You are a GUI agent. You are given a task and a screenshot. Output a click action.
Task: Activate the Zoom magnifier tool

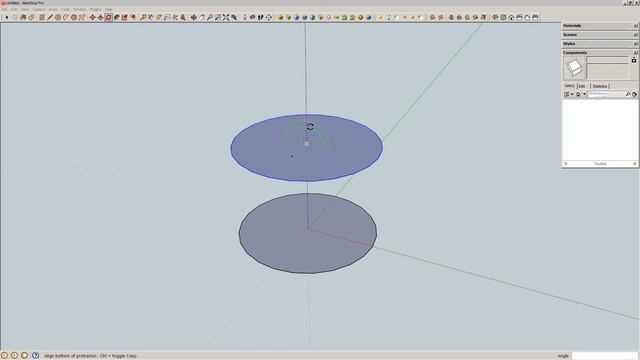(x=209, y=17)
